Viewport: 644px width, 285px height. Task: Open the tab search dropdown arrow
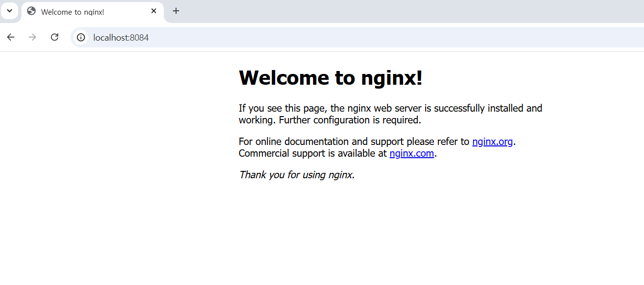click(x=9, y=11)
